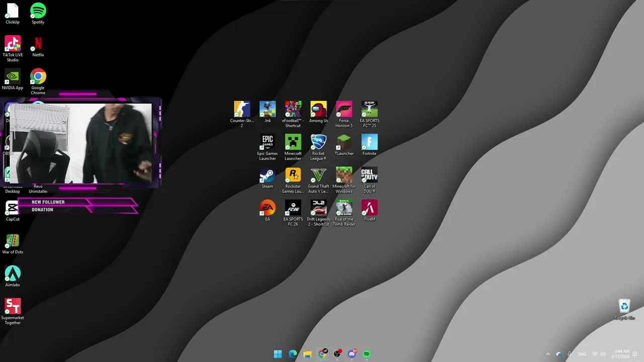Click the microphone tray indicator
This screenshot has width=644, height=362.
tap(570, 354)
